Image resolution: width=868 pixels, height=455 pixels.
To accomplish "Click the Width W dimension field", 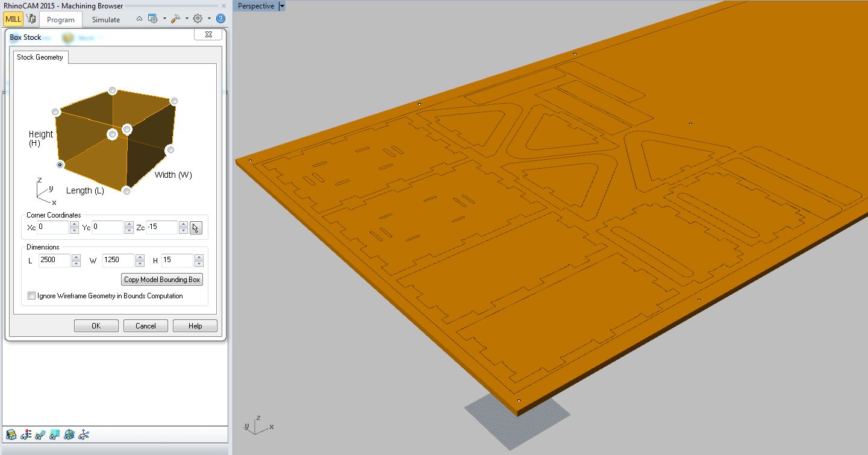I will 119,260.
